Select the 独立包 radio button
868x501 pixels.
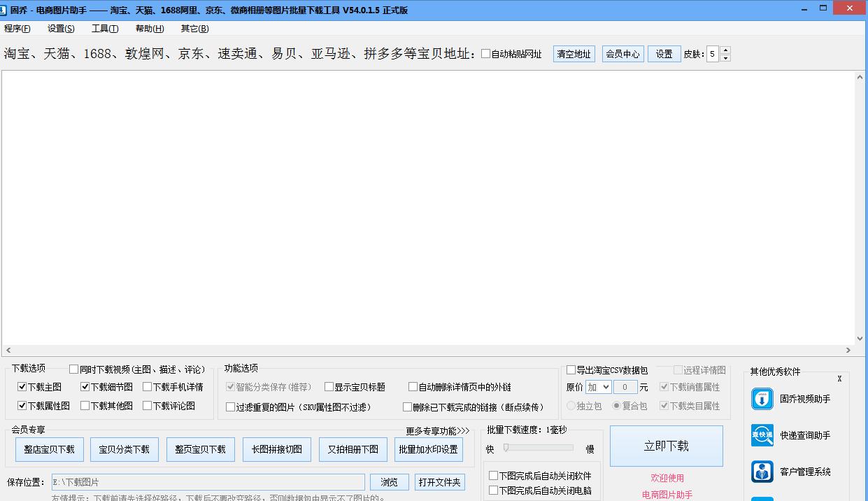coord(571,405)
